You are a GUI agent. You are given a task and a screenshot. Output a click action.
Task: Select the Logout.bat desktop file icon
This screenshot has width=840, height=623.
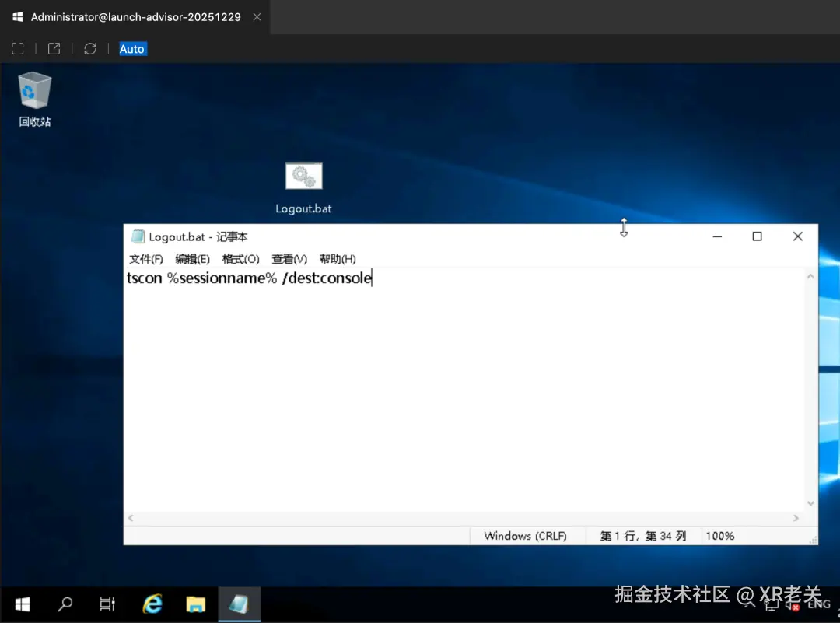pyautogui.click(x=304, y=187)
